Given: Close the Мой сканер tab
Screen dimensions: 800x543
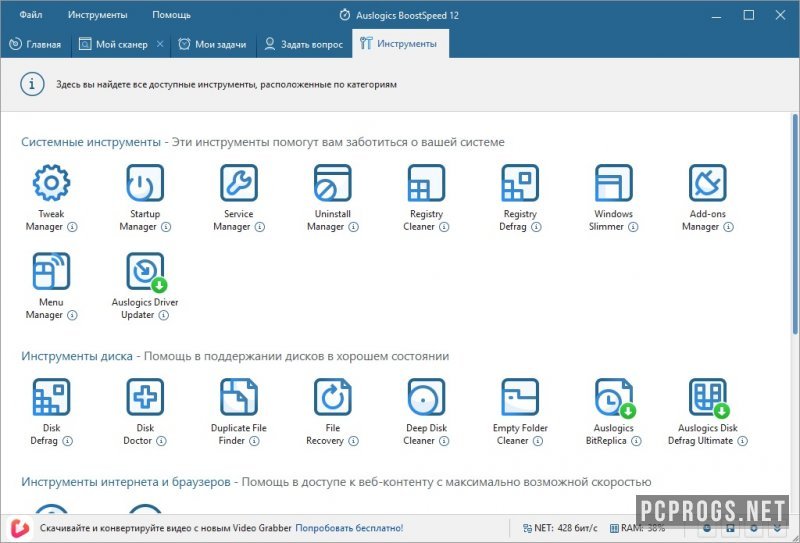Looking at the screenshot, I should coord(160,44).
